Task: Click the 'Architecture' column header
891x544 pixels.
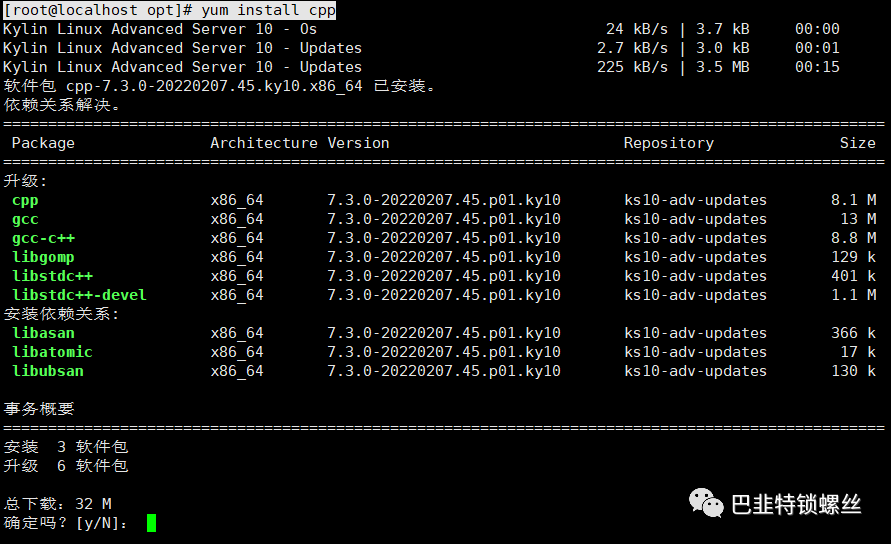Action: tap(264, 143)
